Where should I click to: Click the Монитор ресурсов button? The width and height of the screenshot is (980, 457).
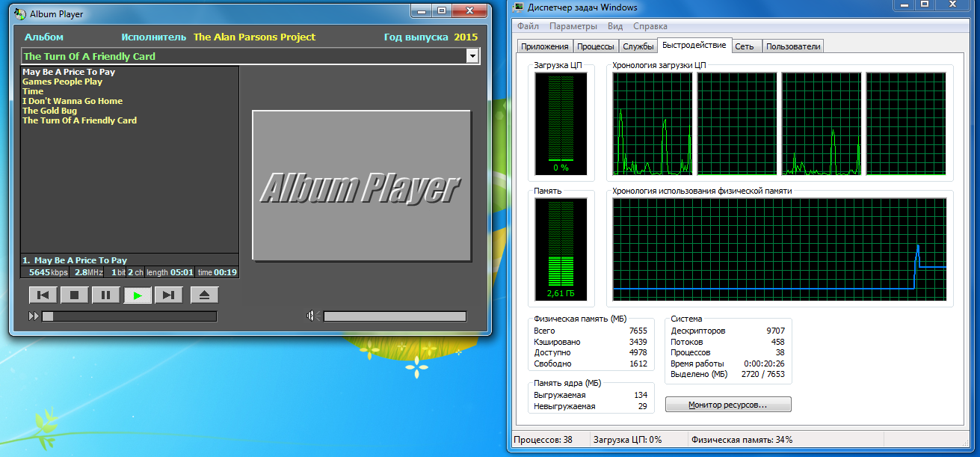point(728,405)
